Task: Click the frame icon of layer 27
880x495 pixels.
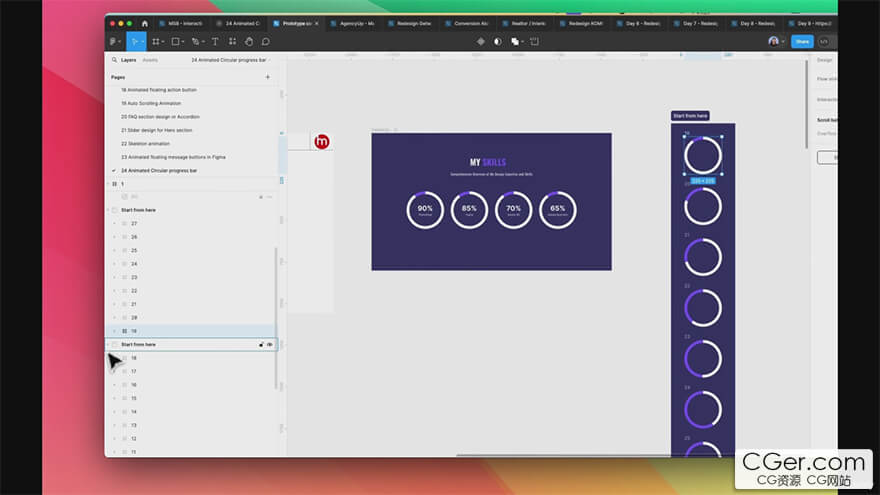Action: pyautogui.click(x=125, y=223)
